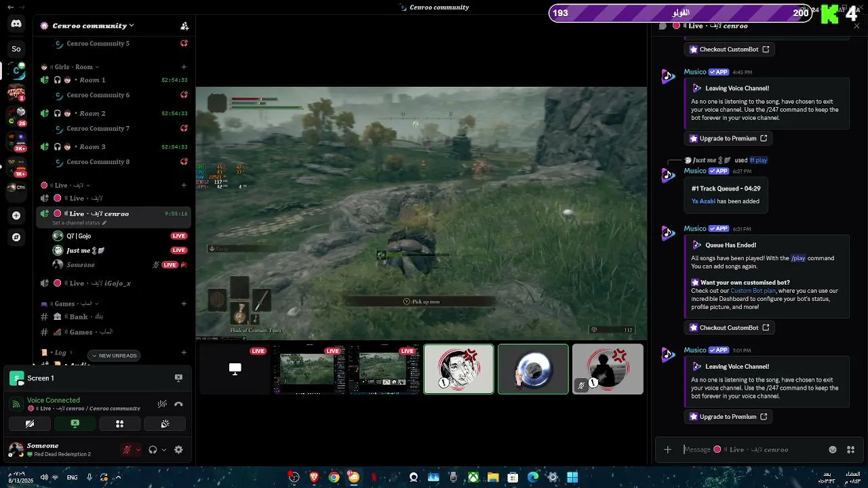Viewport: 868px width, 488px height.
Task: Open activities launcher button
Action: pos(119,424)
